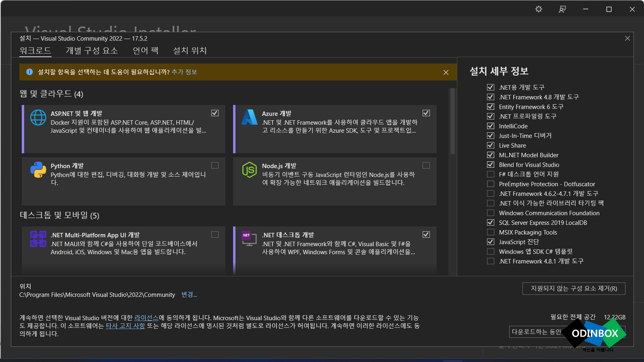Enable MSIX Packaging Tools
The width and height of the screenshot is (644, 362).
pos(491,232)
